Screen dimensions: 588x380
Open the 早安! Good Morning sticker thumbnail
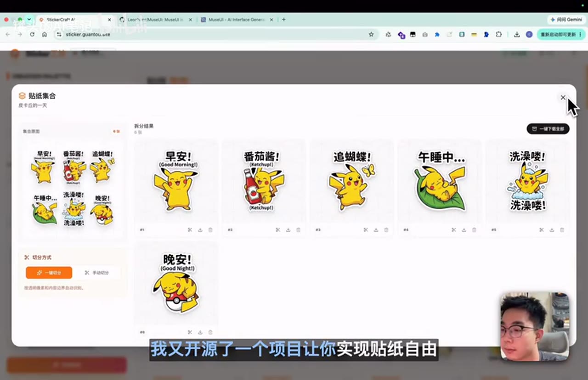tap(176, 181)
